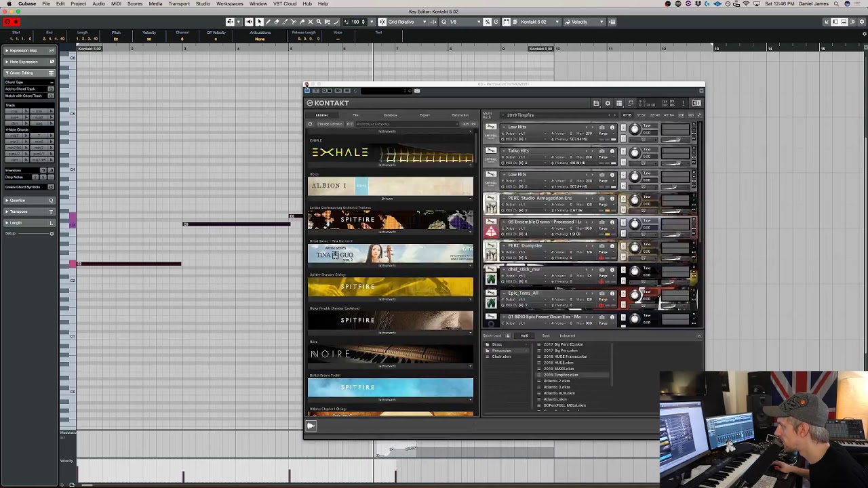868x488 pixels.
Task: Expand the Transpose inspector section
Action: [30, 211]
